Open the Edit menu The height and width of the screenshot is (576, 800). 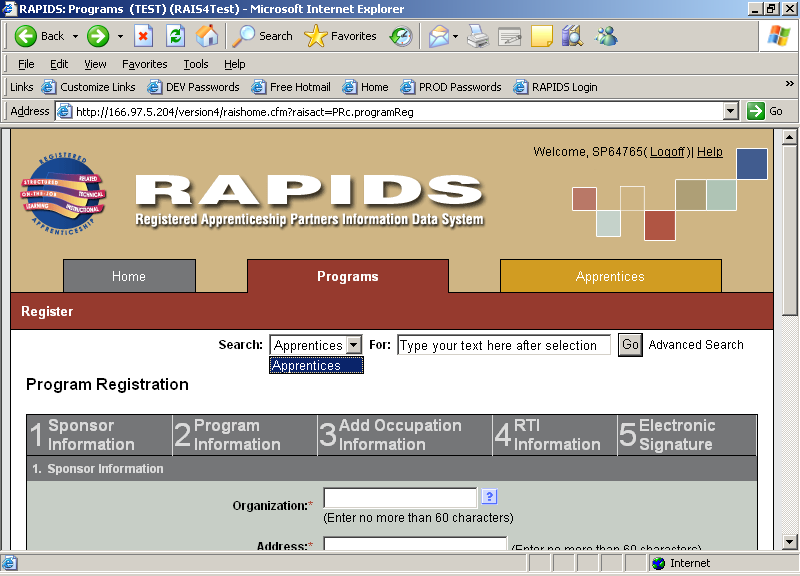(x=59, y=64)
